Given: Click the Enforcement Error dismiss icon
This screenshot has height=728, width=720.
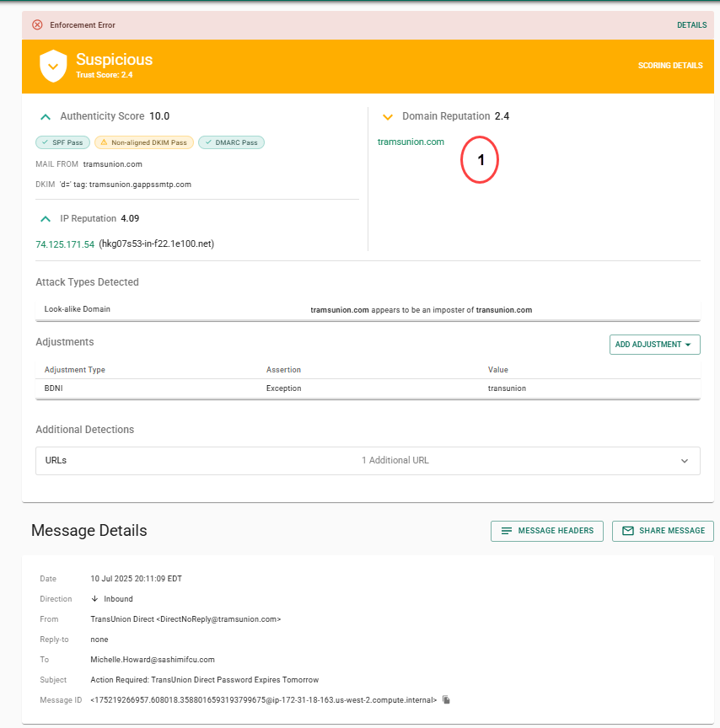Looking at the screenshot, I should 36,25.
